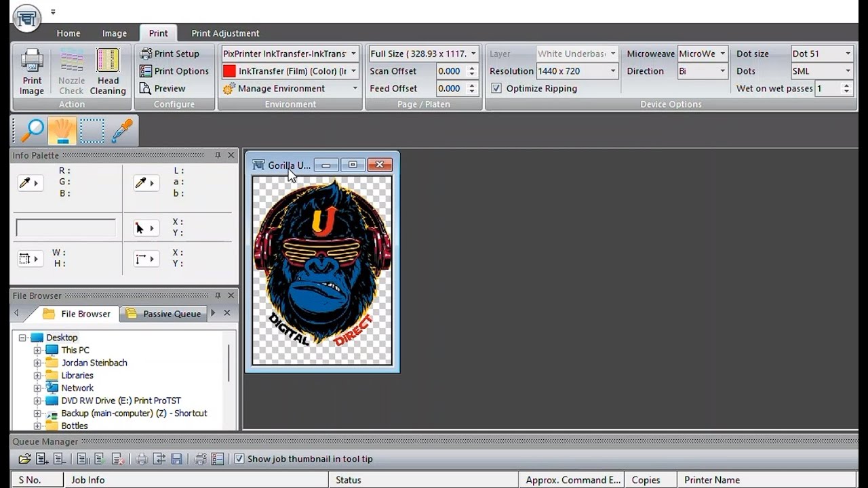The image size is (868, 488).
Task: Click the job list options icon in Queue Manager
Action: click(218, 459)
